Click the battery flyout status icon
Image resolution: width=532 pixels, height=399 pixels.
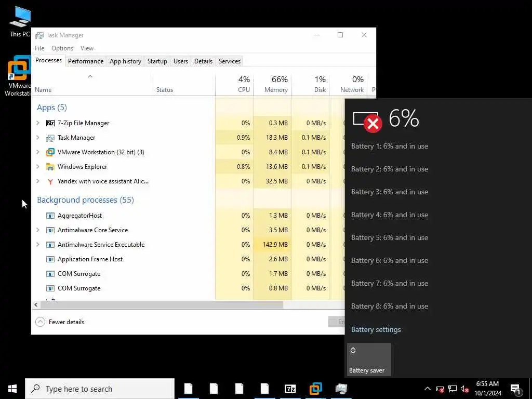pyautogui.click(x=367, y=122)
